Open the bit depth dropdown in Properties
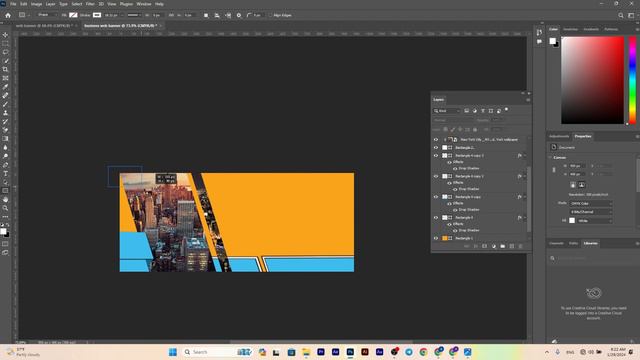The image size is (640, 360). pos(591,212)
